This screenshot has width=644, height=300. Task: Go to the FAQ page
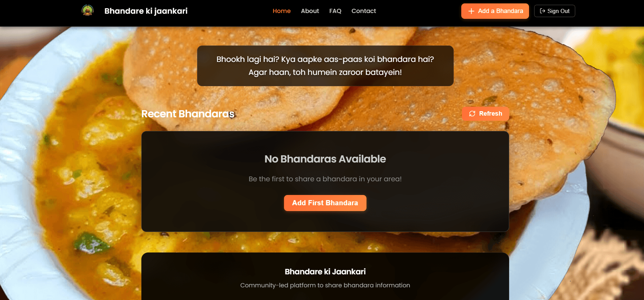point(335,11)
